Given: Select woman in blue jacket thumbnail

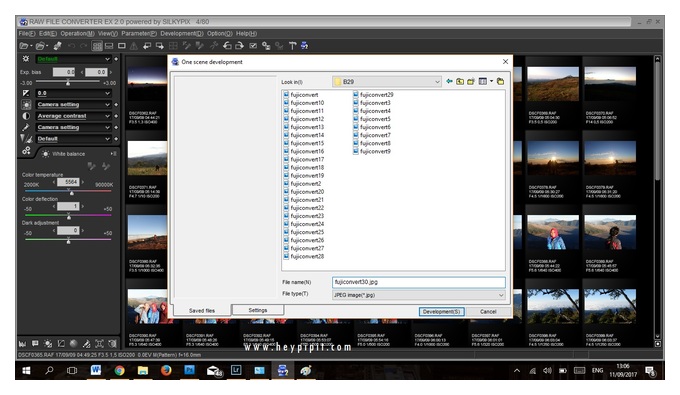Looking at the screenshot, I should tap(552, 232).
